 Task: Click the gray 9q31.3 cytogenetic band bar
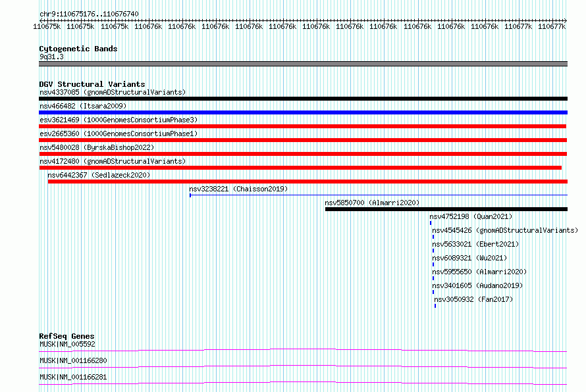303,64
